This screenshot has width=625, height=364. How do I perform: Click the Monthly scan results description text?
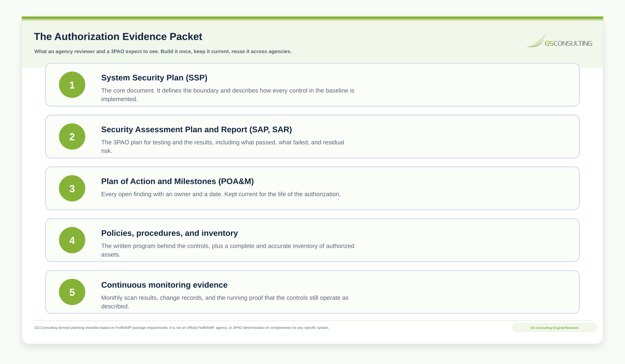coord(225,302)
